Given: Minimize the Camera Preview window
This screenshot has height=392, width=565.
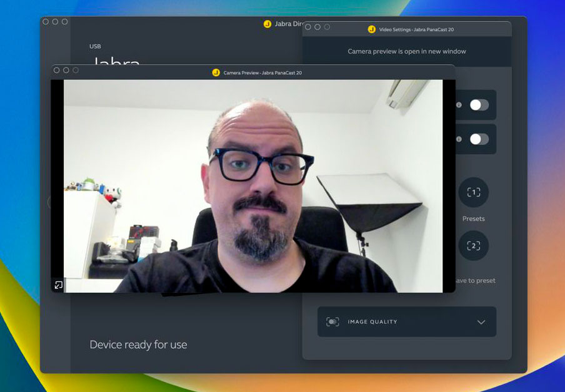Looking at the screenshot, I should coord(66,70).
